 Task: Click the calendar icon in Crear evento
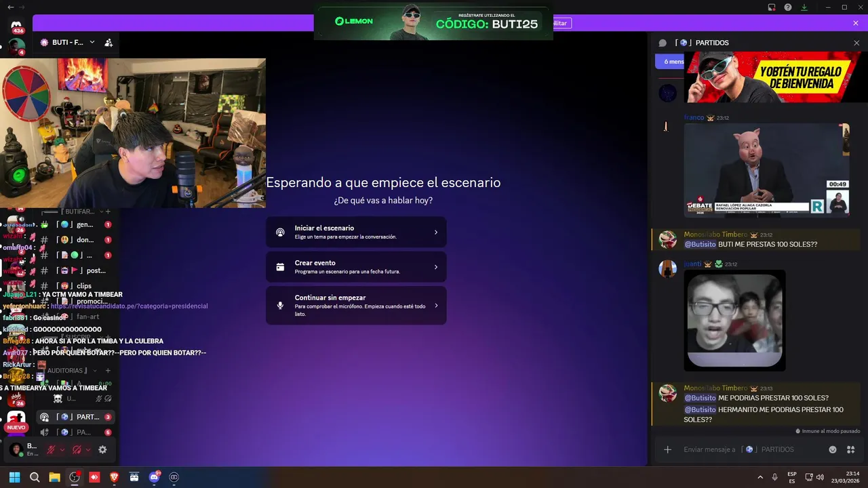pos(280,267)
